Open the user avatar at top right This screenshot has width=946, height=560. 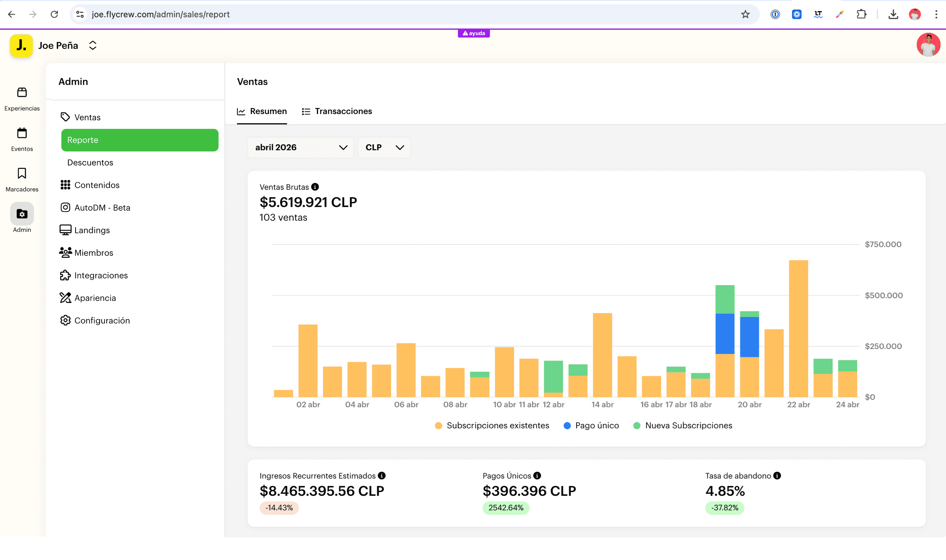point(928,45)
